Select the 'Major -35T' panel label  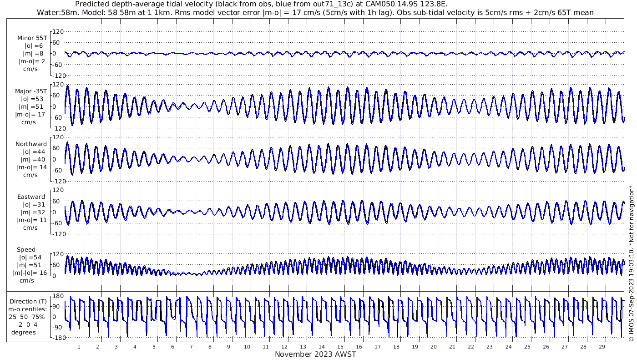tap(30, 91)
